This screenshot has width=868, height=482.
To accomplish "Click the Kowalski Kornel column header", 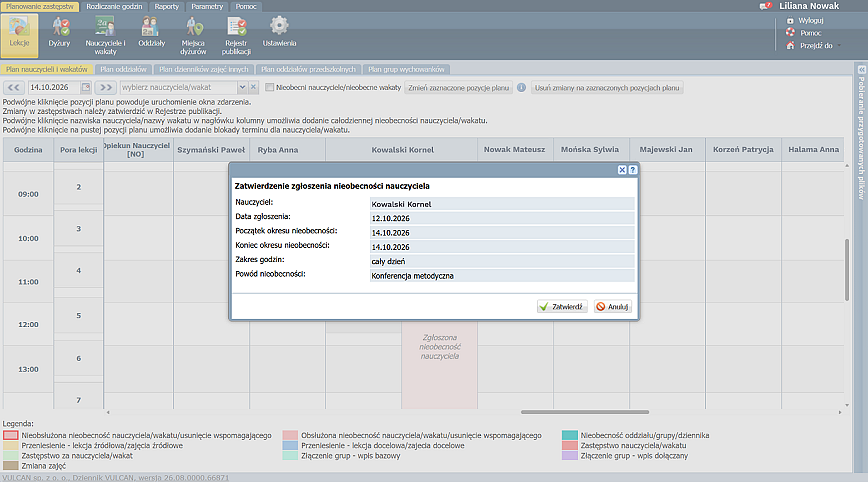I will point(402,150).
